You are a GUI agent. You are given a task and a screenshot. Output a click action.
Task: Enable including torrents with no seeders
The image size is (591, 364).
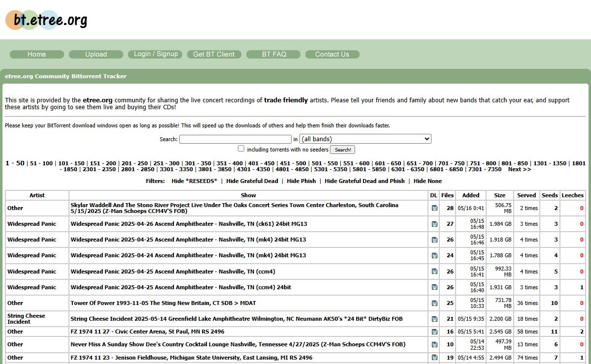pos(241,149)
